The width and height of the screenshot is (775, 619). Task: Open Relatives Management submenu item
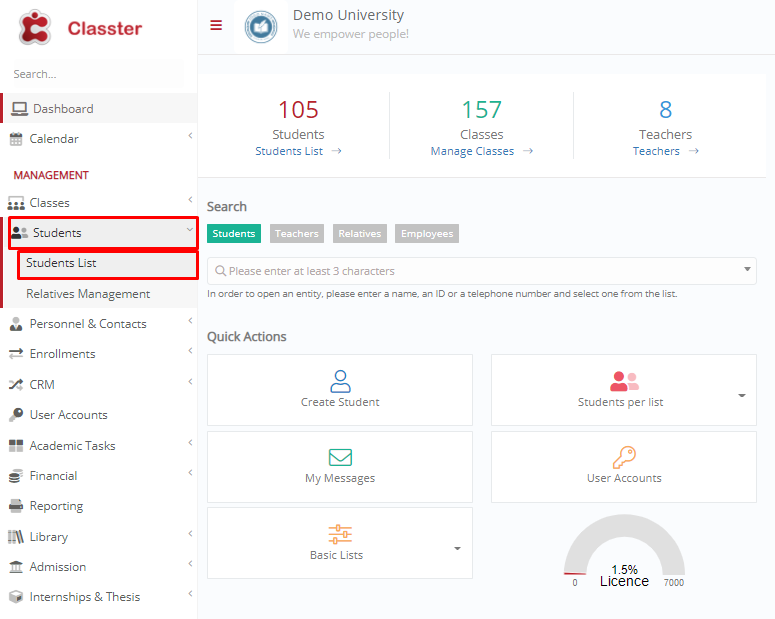tap(100, 294)
